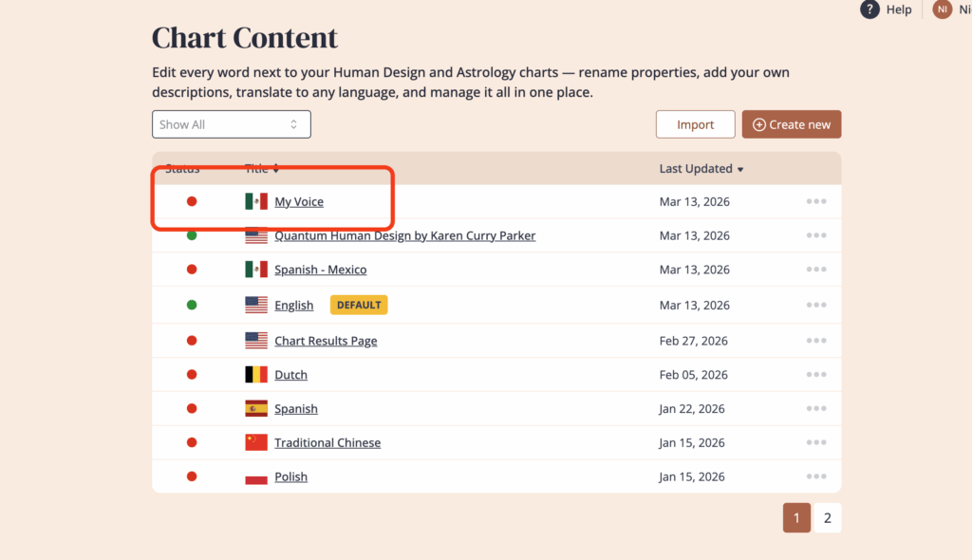This screenshot has width=972, height=560.
Task: Select page 1 in pagination
Action: [796, 518]
